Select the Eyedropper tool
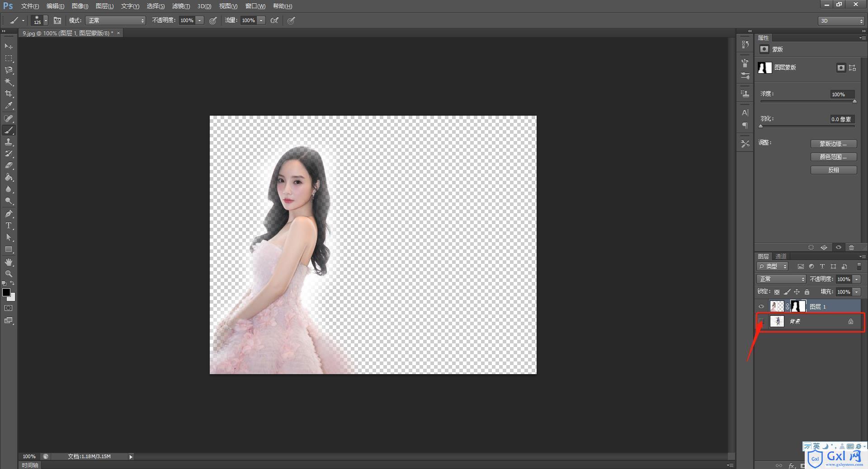The height and width of the screenshot is (469, 868). pos(9,106)
